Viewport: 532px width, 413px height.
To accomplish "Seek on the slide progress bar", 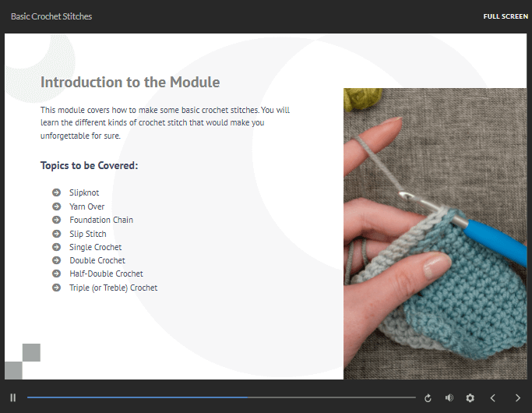I will pos(221,397).
